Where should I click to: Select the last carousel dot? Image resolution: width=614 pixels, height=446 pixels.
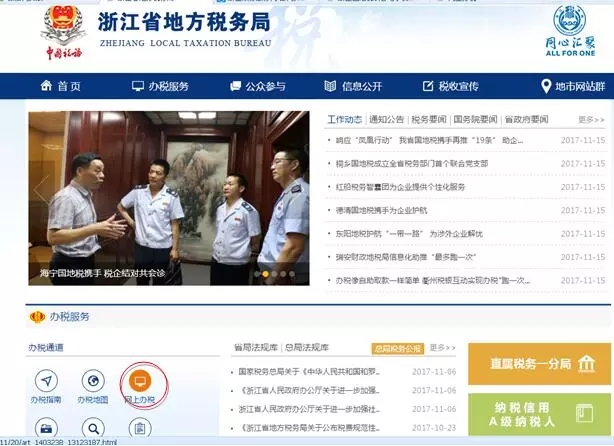click(292, 274)
